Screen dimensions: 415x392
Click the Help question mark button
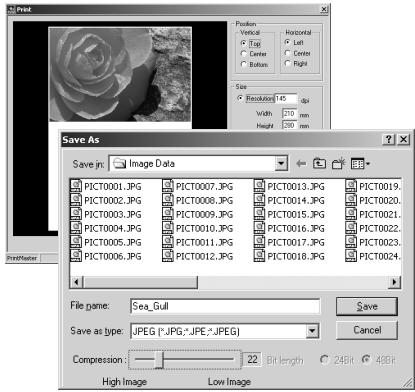pos(389,139)
